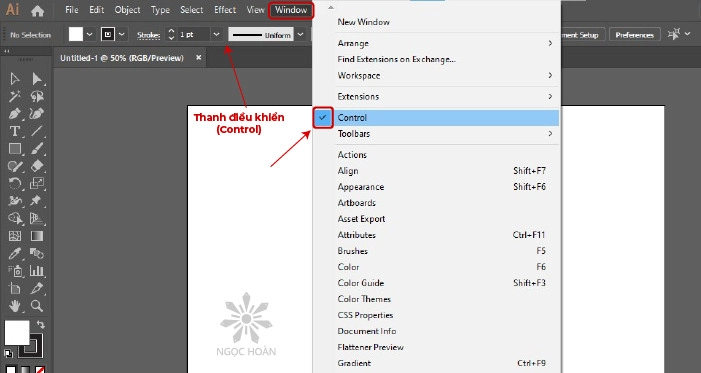Select the Hand tool

point(15,306)
